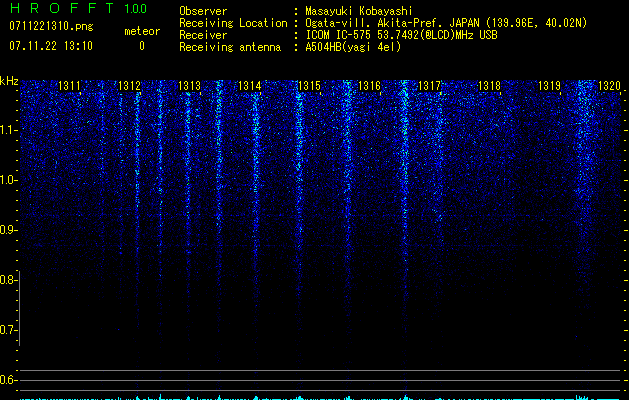Click the Receiving antenna label
The height and width of the screenshot is (400, 629).
pyautogui.click(x=230, y=47)
